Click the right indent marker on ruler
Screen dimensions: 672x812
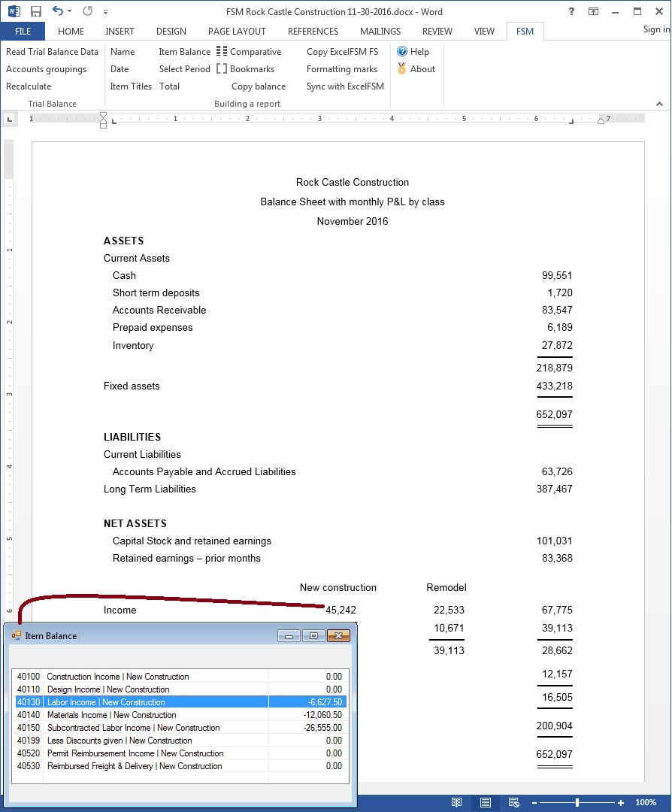click(601, 120)
